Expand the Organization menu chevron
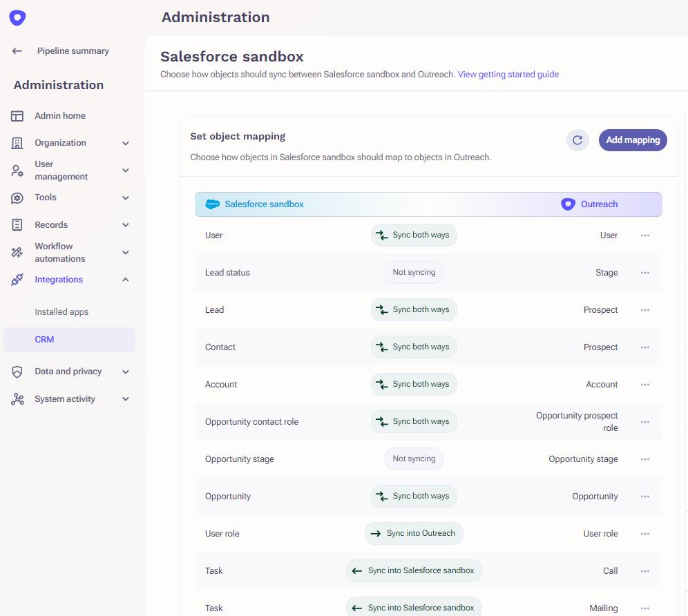This screenshot has height=616, width=688. [126, 143]
